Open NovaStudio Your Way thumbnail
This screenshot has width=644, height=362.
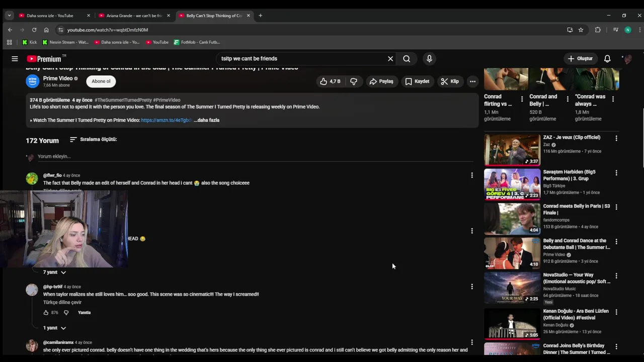coord(512,287)
